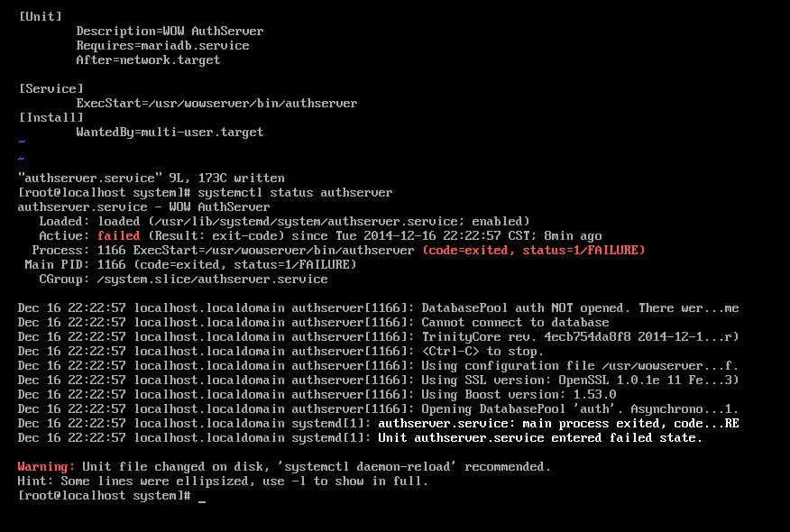Click the Requires=mariadb.service line
790x532 pixels.
click(x=162, y=45)
